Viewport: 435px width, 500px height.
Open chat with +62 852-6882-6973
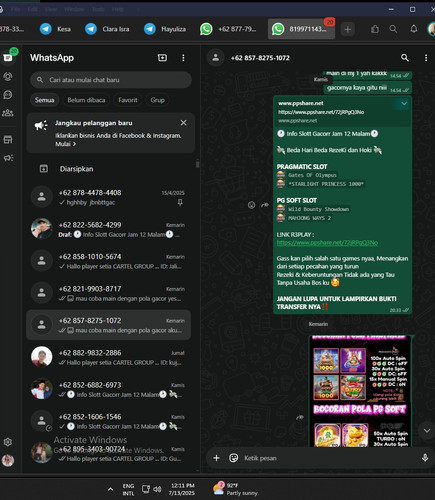pos(109,389)
